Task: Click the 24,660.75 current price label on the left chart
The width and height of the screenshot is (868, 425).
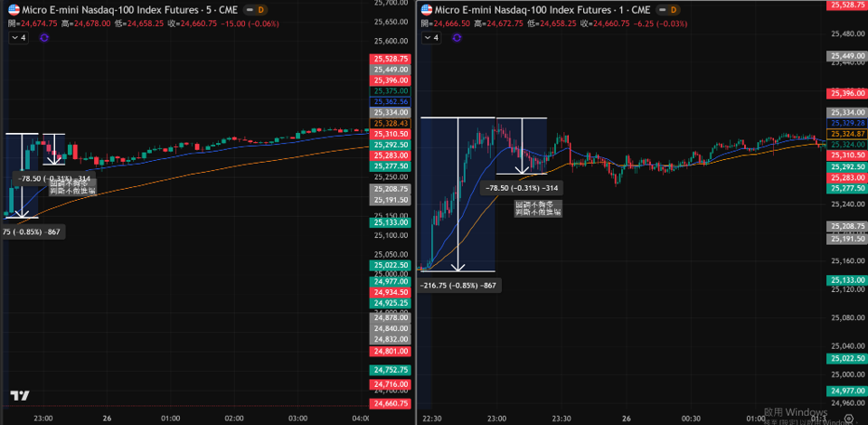Action: (x=391, y=403)
